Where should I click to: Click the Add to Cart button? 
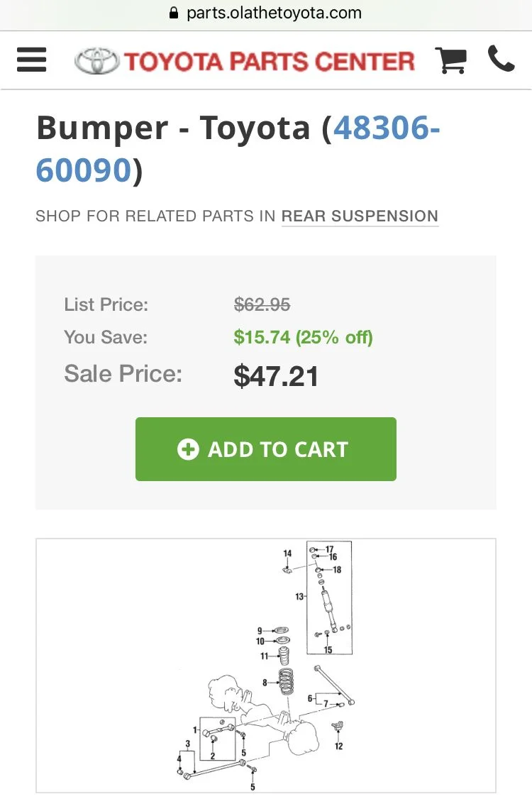[x=266, y=449]
